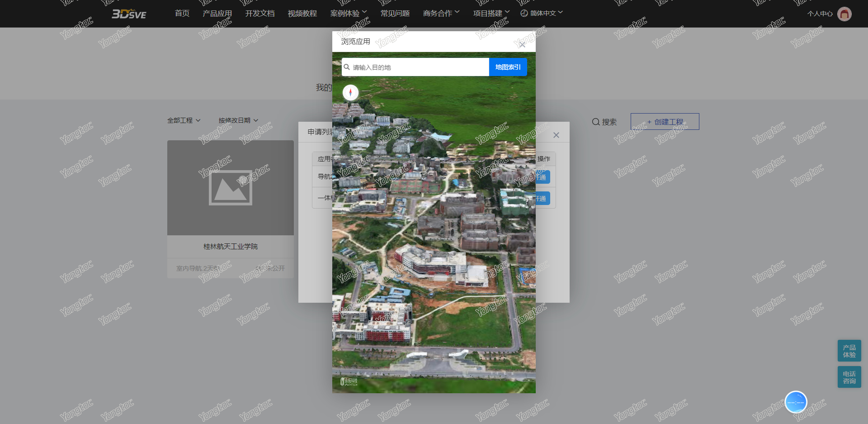Click the round blue floating assistant icon
Image resolution: width=868 pixels, height=424 pixels.
point(796,402)
